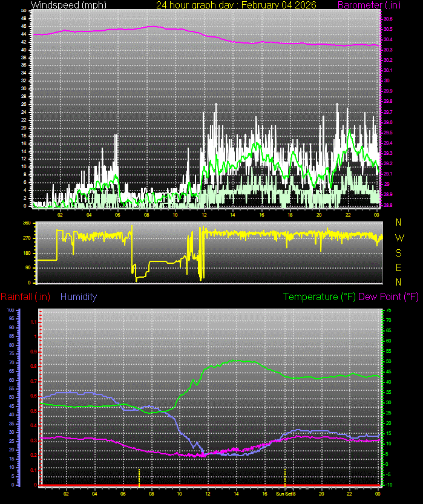
Task: Click the '-10' temperature axis value
Action: click(389, 485)
